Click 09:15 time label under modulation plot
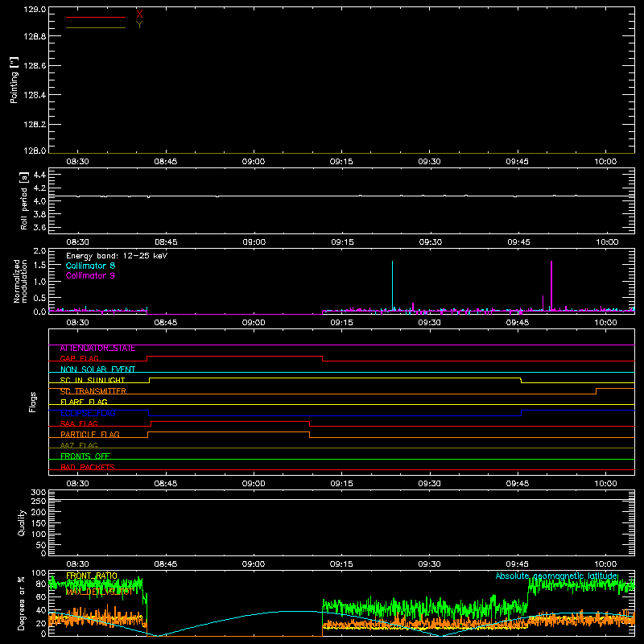 pyautogui.click(x=341, y=323)
